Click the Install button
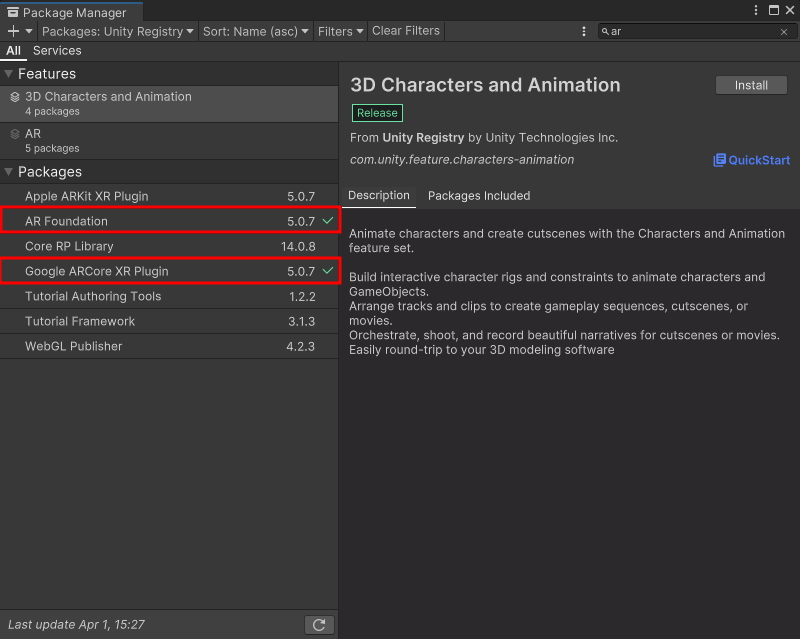This screenshot has width=800, height=639. point(751,85)
